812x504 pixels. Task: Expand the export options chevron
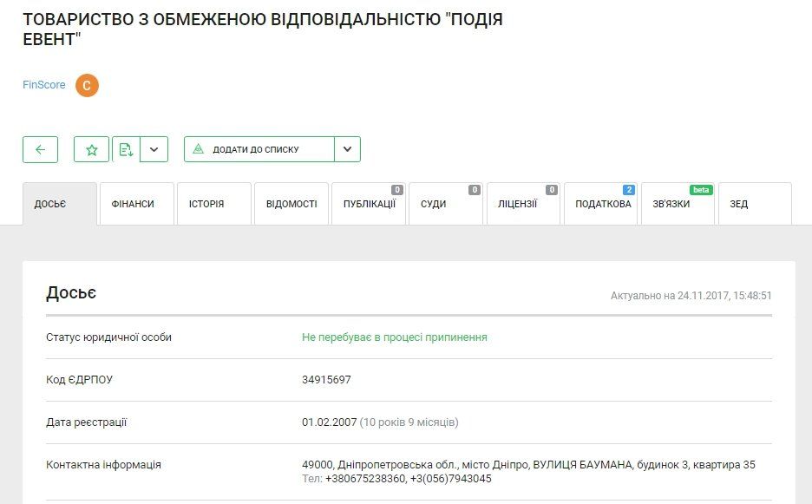coord(154,149)
